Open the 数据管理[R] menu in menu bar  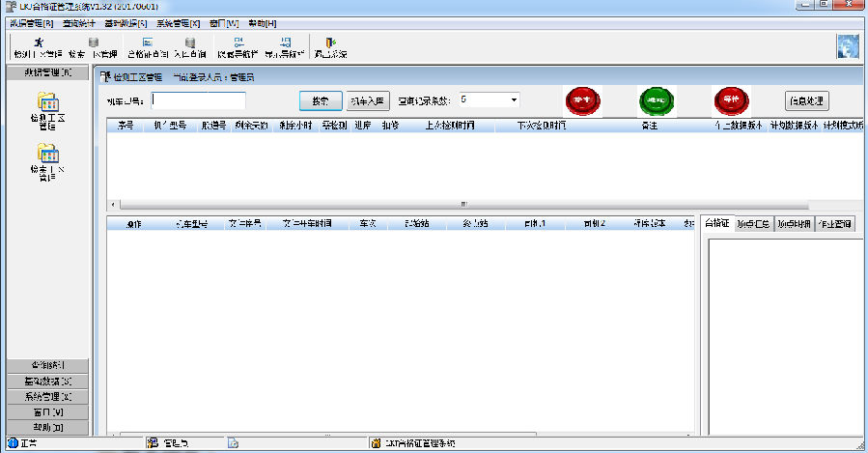(31, 22)
